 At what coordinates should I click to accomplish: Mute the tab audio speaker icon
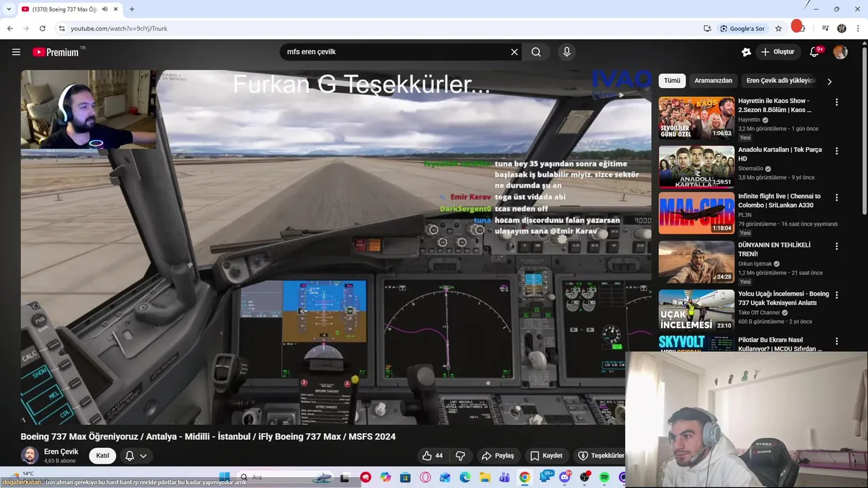105,9
